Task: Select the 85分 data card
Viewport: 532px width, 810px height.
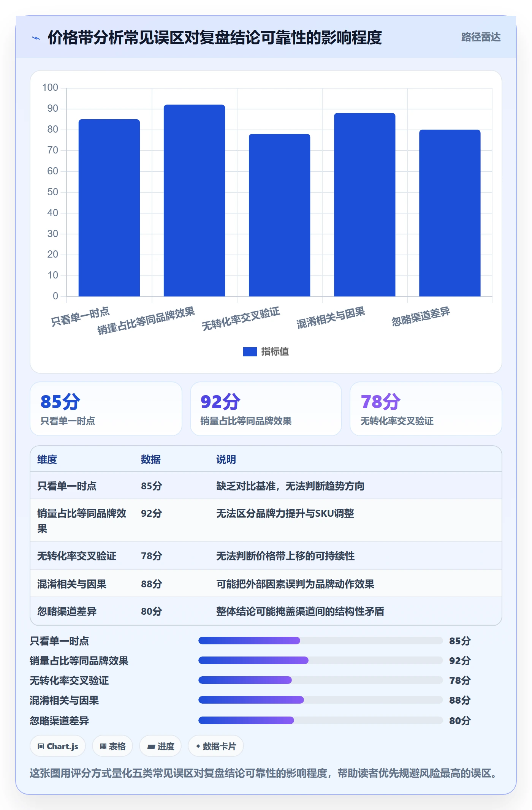Action: [106, 409]
